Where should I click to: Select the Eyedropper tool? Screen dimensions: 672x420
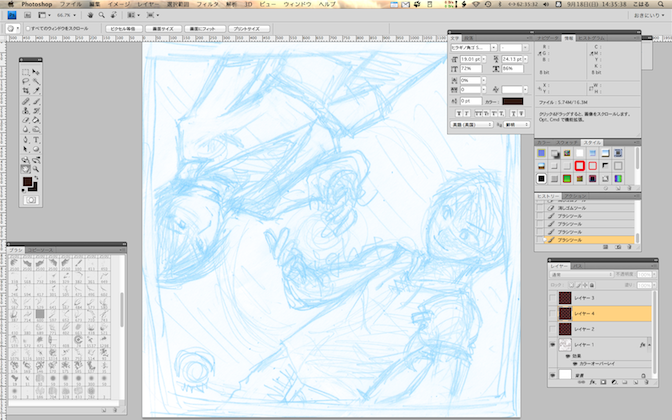36,91
